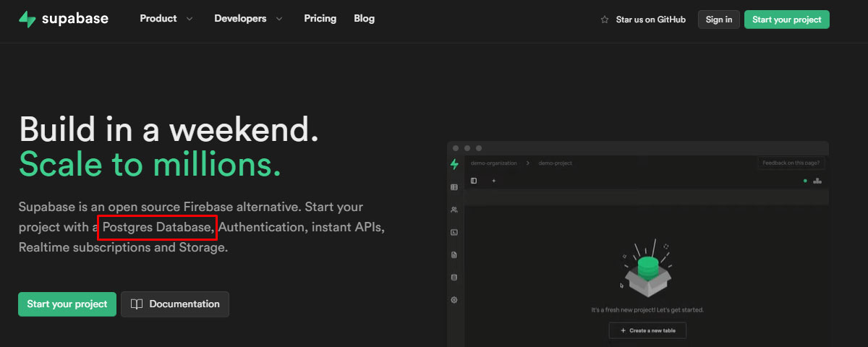Screen dimensions: 868x347
Task: Open the Table Editor icon in preview sidebar
Action: click(454, 187)
